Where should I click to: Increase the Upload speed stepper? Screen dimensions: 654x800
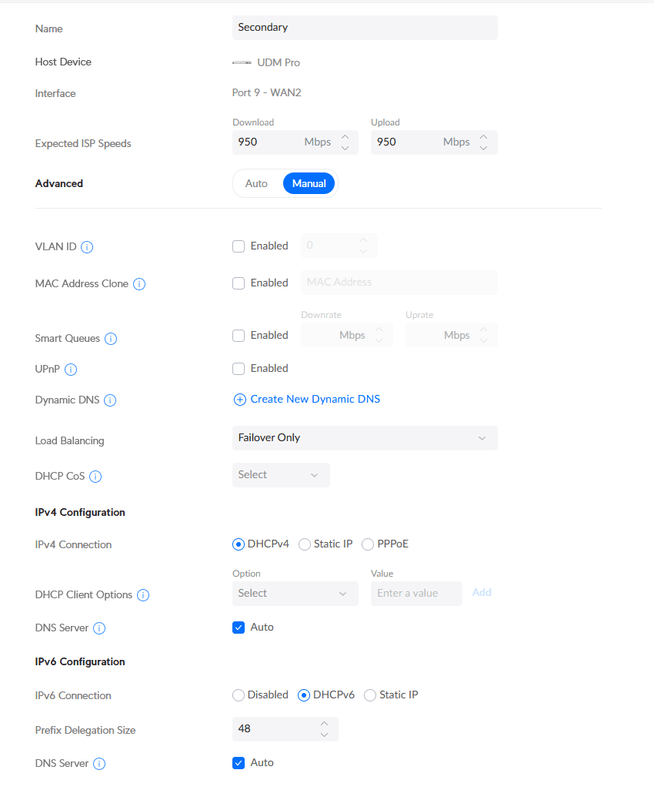(x=484, y=137)
